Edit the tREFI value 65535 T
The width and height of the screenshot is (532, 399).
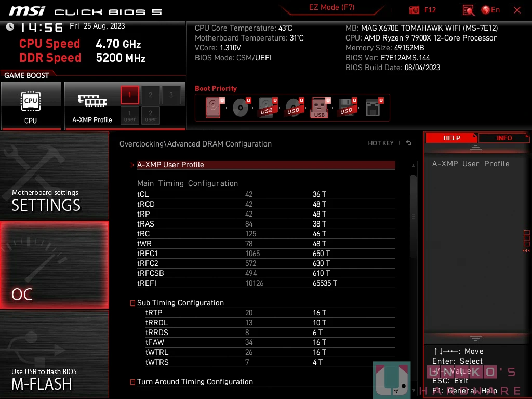[325, 283]
